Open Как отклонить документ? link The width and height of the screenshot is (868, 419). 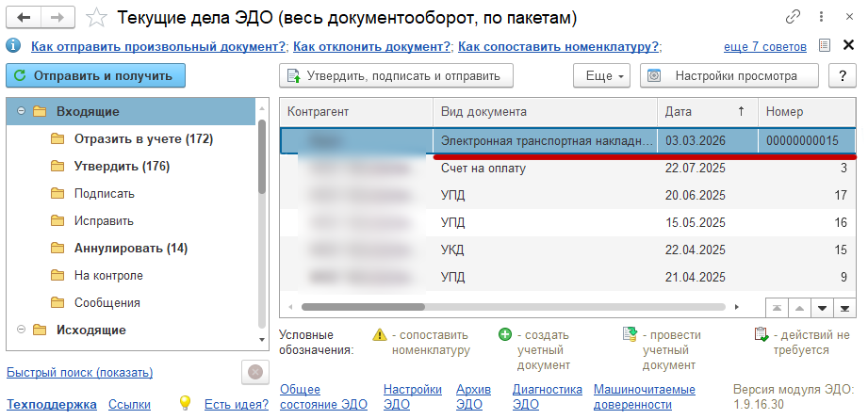tap(372, 46)
